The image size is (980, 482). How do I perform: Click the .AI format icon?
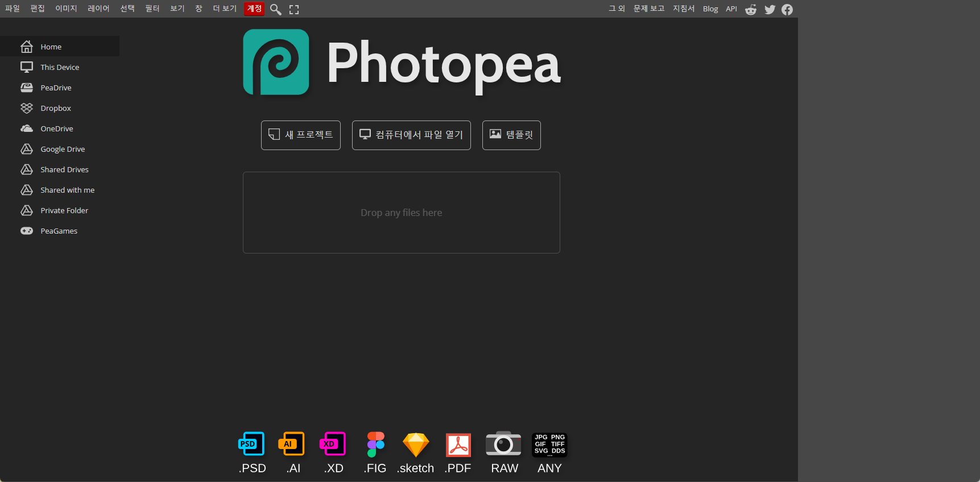pos(292,444)
